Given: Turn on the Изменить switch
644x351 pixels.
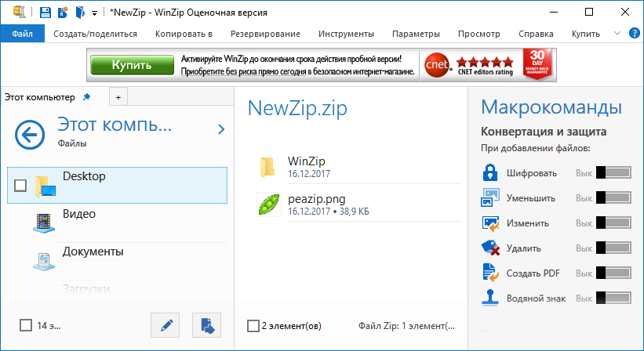Looking at the screenshot, I should point(613,223).
